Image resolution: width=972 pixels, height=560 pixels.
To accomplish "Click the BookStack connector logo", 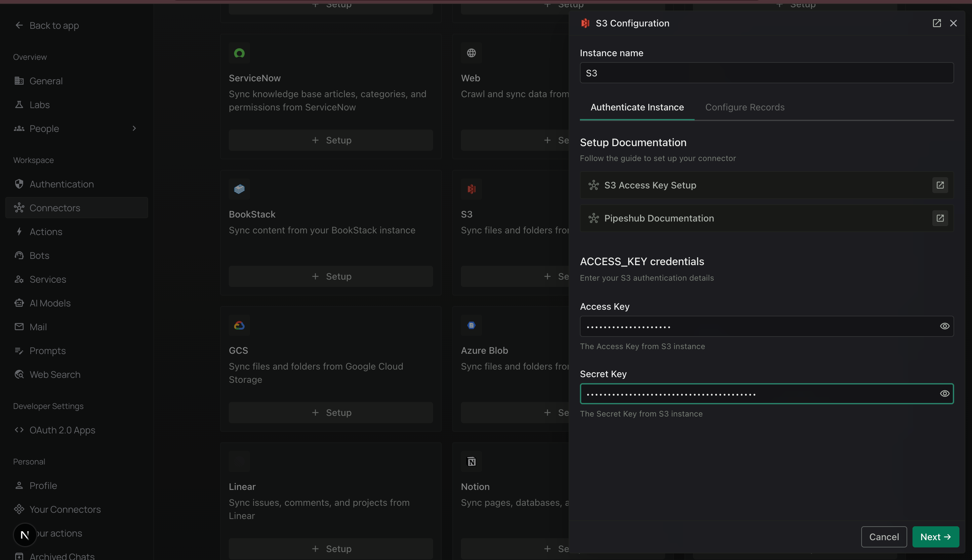I will click(x=239, y=189).
